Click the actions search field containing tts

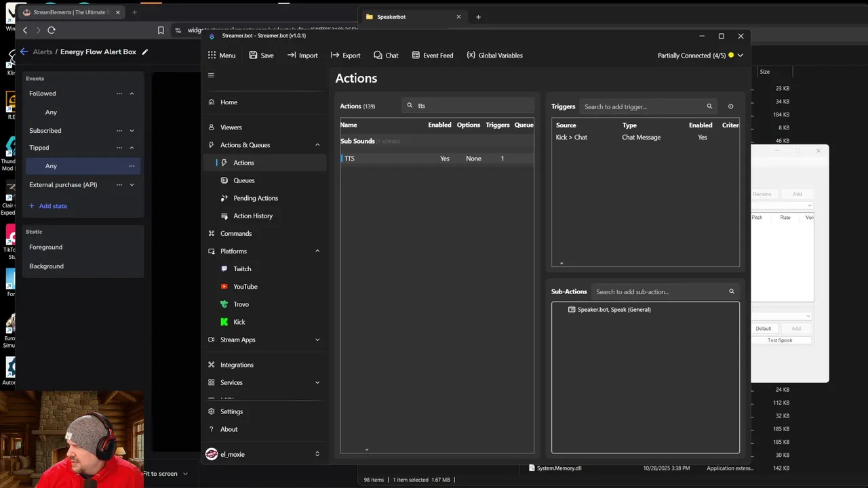point(468,106)
